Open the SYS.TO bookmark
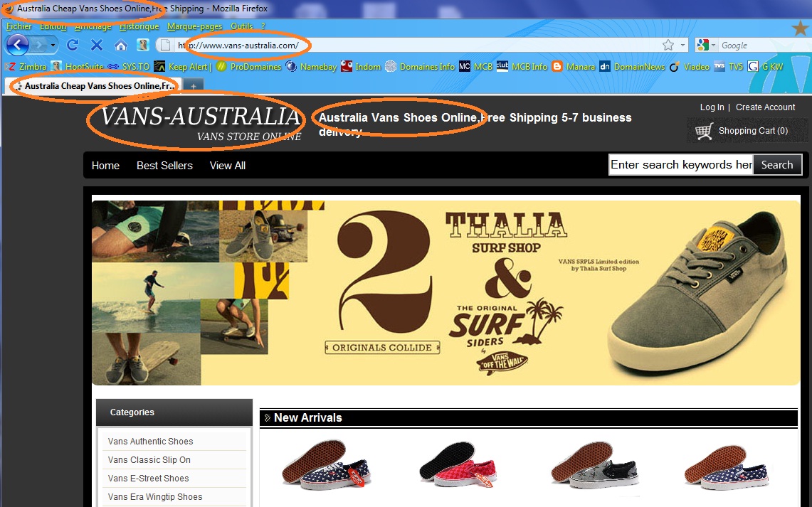 tap(128, 67)
